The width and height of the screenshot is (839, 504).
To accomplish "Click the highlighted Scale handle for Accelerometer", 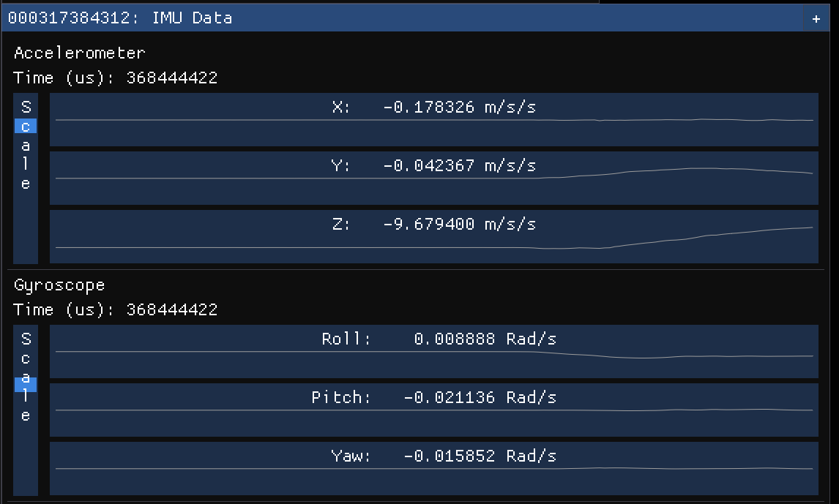I will click(x=26, y=127).
